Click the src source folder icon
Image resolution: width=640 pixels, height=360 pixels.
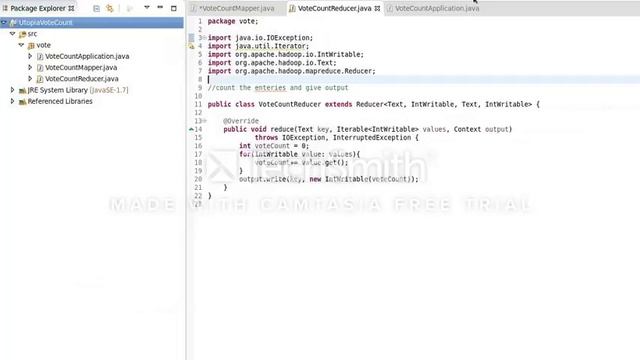22,34
